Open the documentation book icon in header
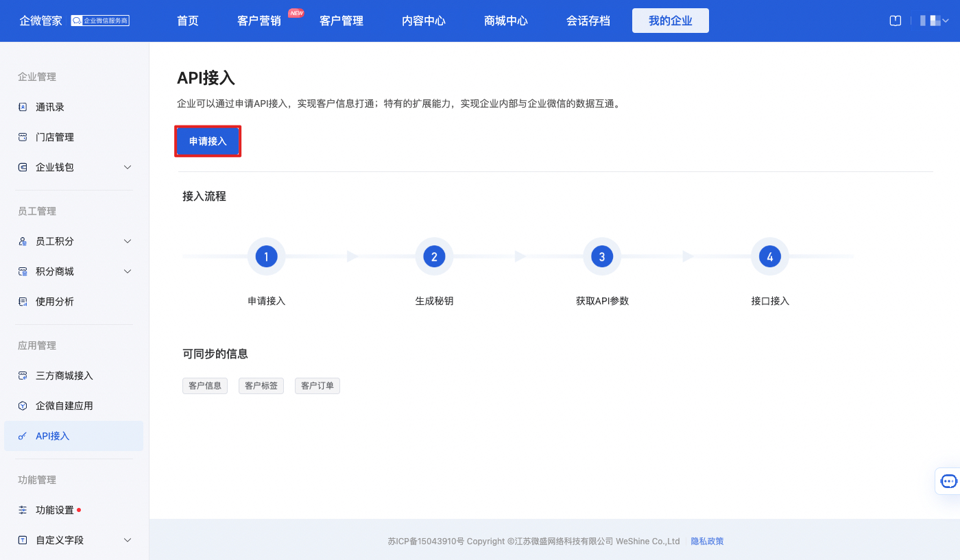Image resolution: width=960 pixels, height=560 pixels. click(895, 21)
